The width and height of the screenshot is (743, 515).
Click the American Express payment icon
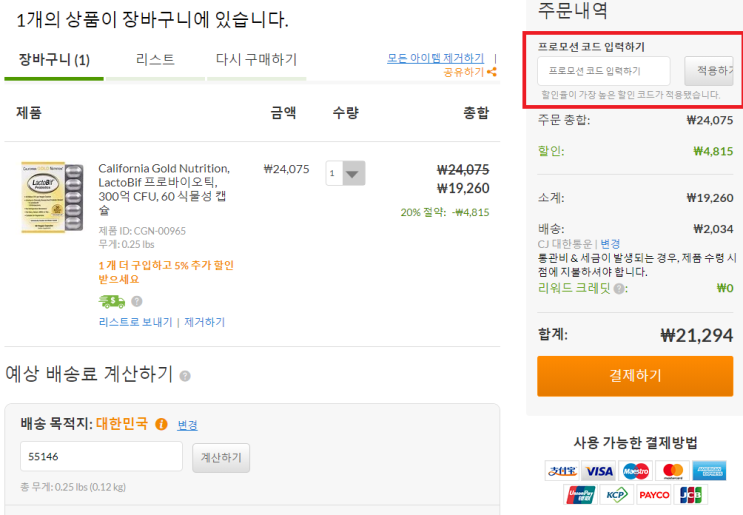coord(709,471)
